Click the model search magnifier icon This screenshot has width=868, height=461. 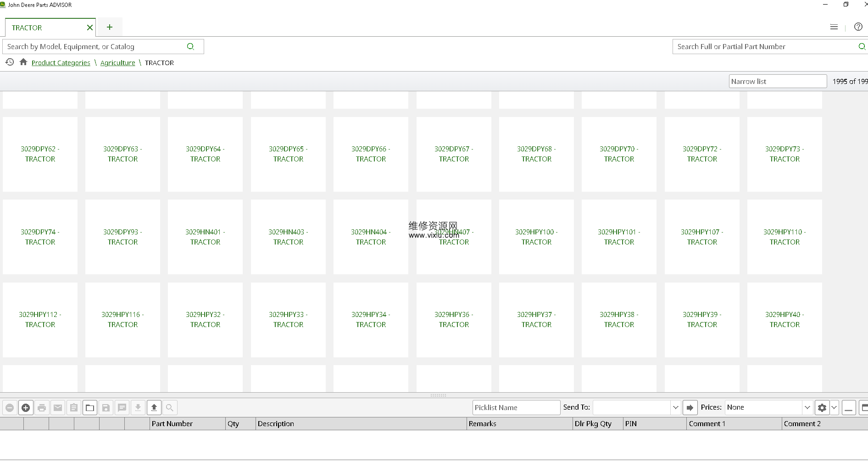191,46
